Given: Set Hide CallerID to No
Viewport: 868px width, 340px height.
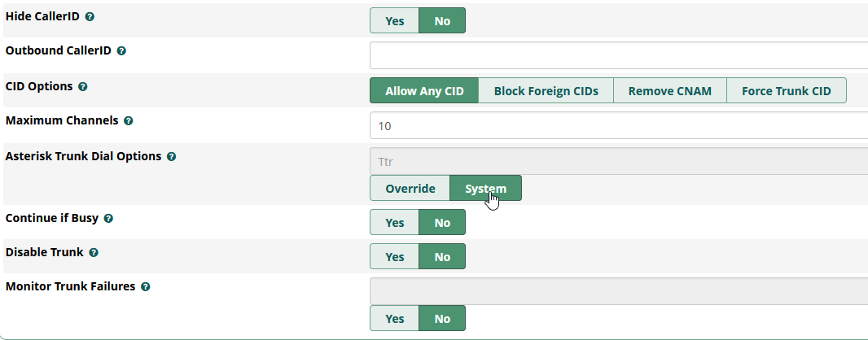Looking at the screenshot, I should tap(442, 21).
